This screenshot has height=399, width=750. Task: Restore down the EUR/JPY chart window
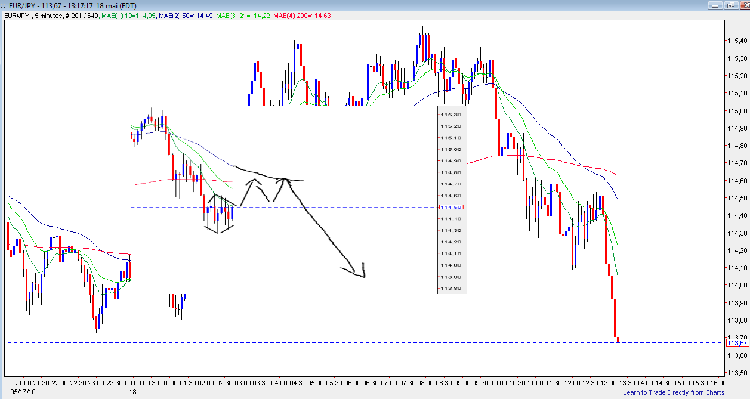tap(730, 5)
